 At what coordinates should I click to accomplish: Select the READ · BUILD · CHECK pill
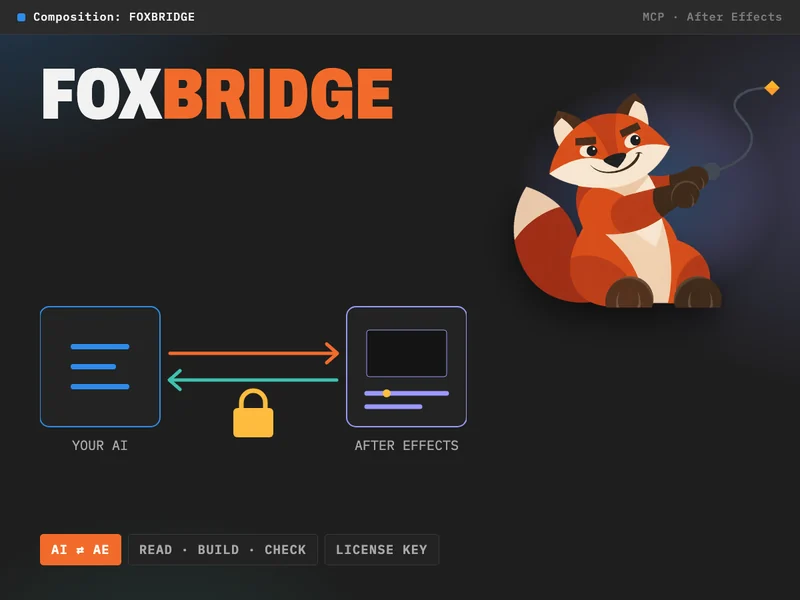(223, 549)
